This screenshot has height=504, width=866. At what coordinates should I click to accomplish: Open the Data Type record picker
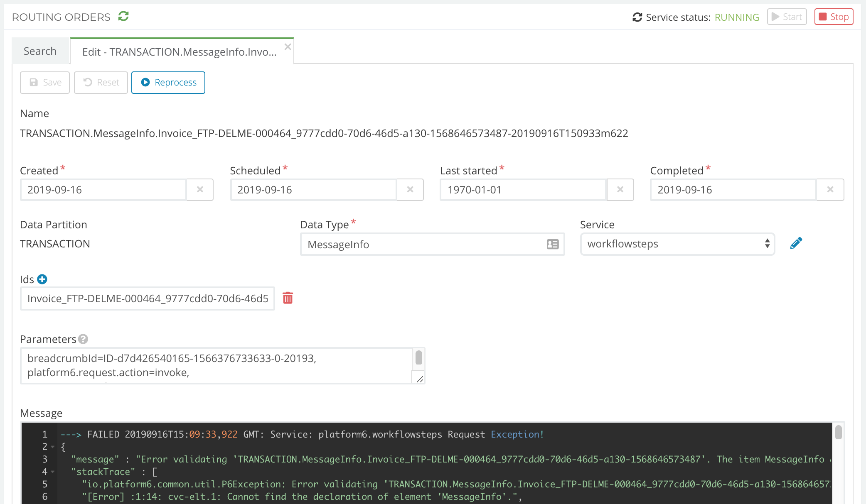point(552,245)
